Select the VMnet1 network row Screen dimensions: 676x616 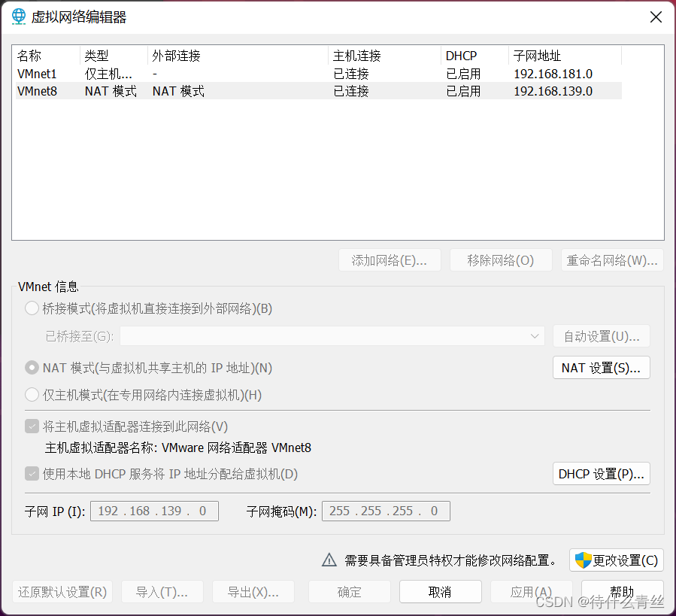[319, 74]
